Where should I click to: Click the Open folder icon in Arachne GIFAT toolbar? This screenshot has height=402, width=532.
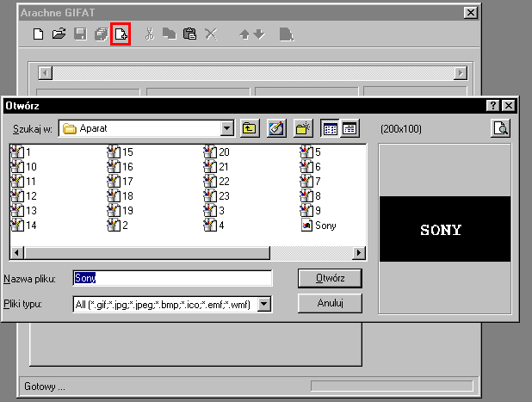(x=59, y=34)
